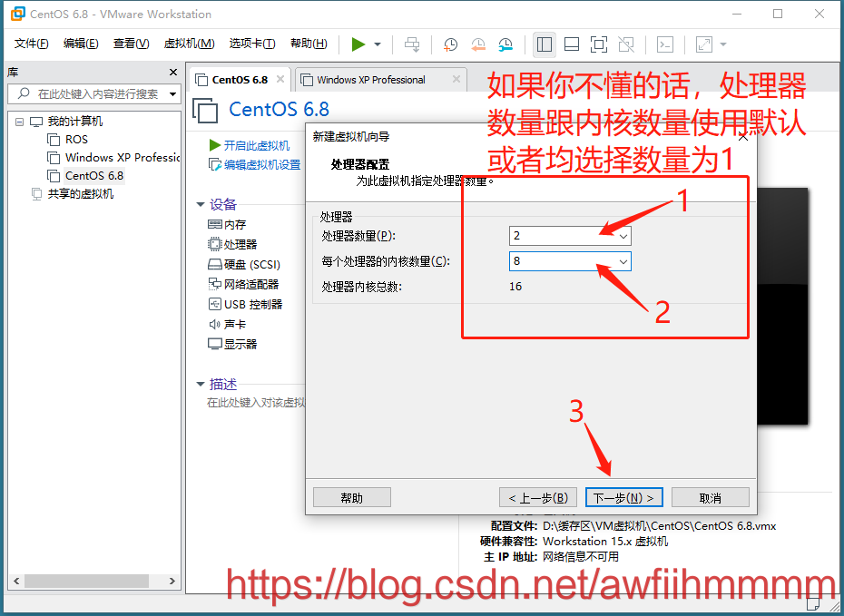
Task: Collapse the 设备 section
Action: 201,204
